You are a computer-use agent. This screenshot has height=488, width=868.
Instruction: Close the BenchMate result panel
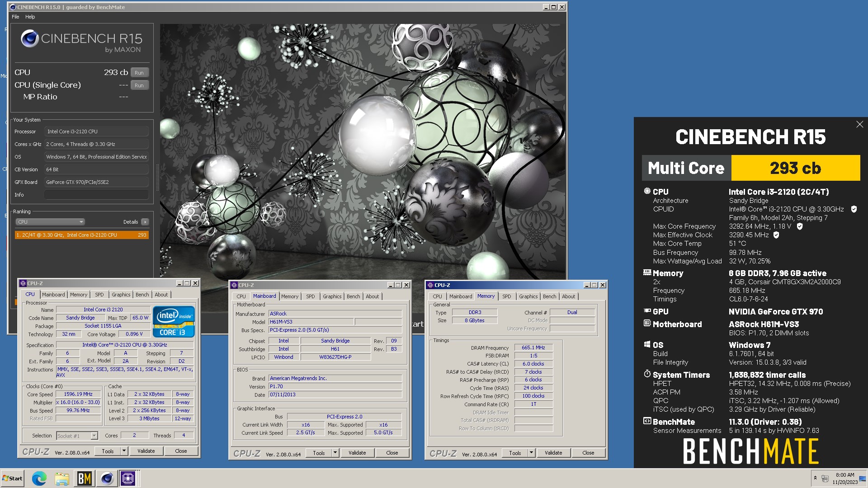click(859, 124)
